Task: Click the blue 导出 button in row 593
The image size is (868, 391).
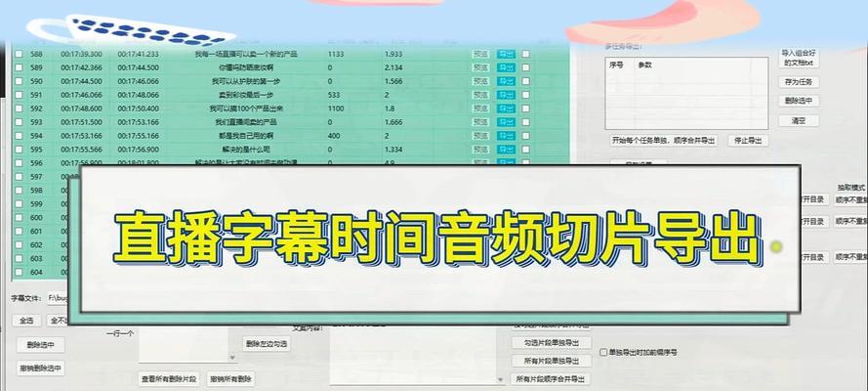Action: pyautogui.click(x=506, y=122)
